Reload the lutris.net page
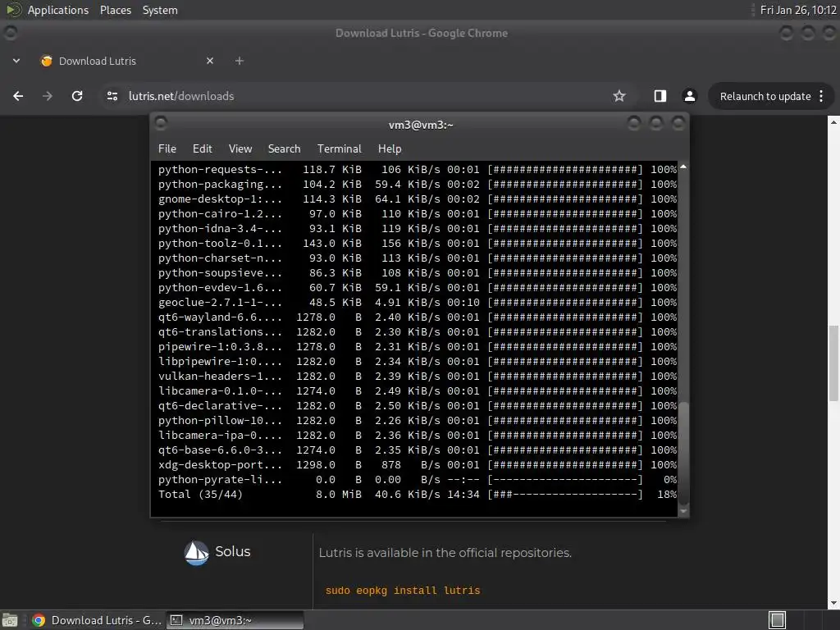Image resolution: width=840 pixels, height=630 pixels. tap(77, 96)
